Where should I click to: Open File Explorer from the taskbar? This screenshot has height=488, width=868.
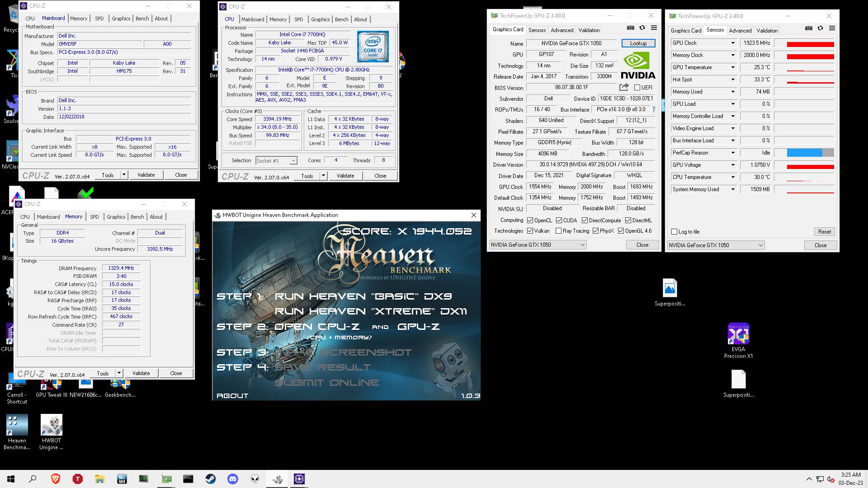point(99,479)
